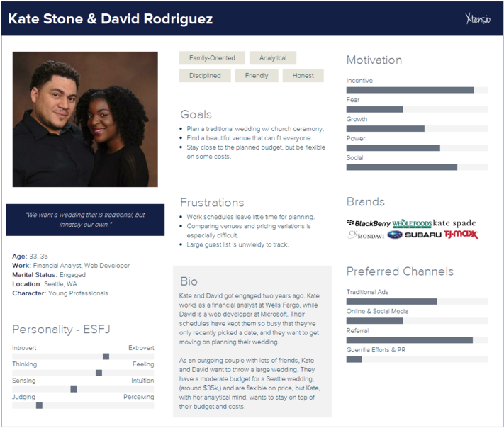
Task: Click the Incentive motivation bar
Action: pyautogui.click(x=417, y=90)
